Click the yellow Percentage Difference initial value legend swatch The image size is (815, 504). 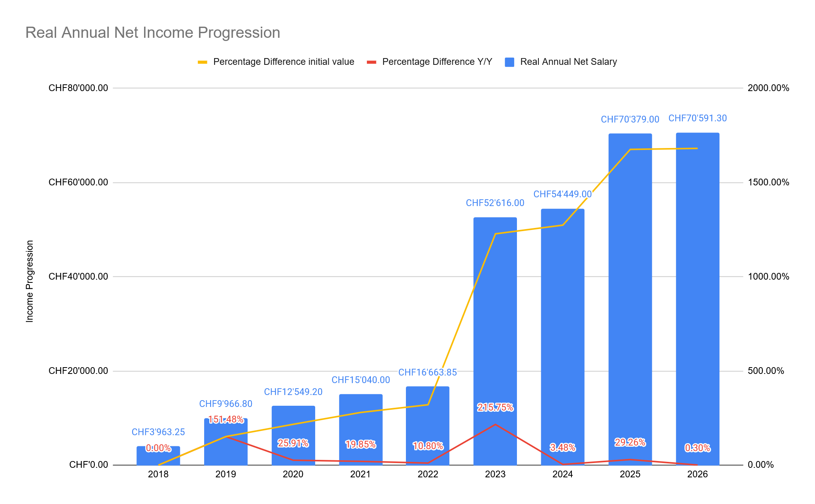(x=203, y=62)
